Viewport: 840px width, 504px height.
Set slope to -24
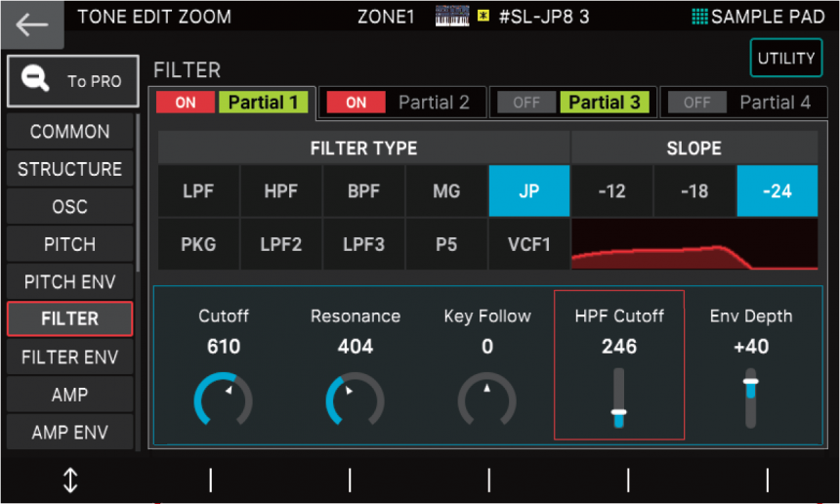pos(777,190)
